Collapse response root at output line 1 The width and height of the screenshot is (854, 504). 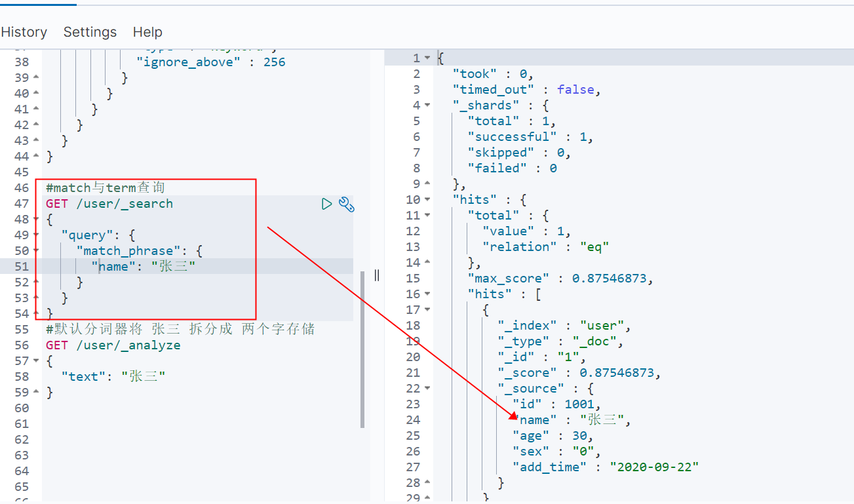427,58
